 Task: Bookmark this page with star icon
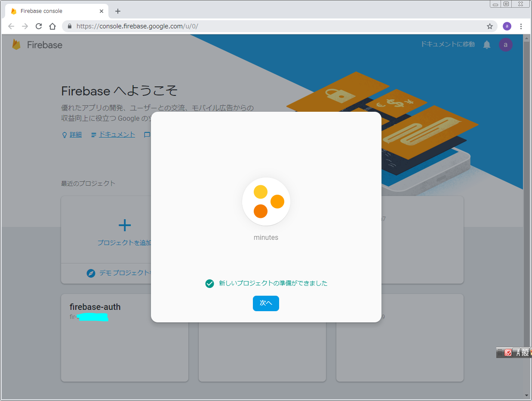[489, 26]
